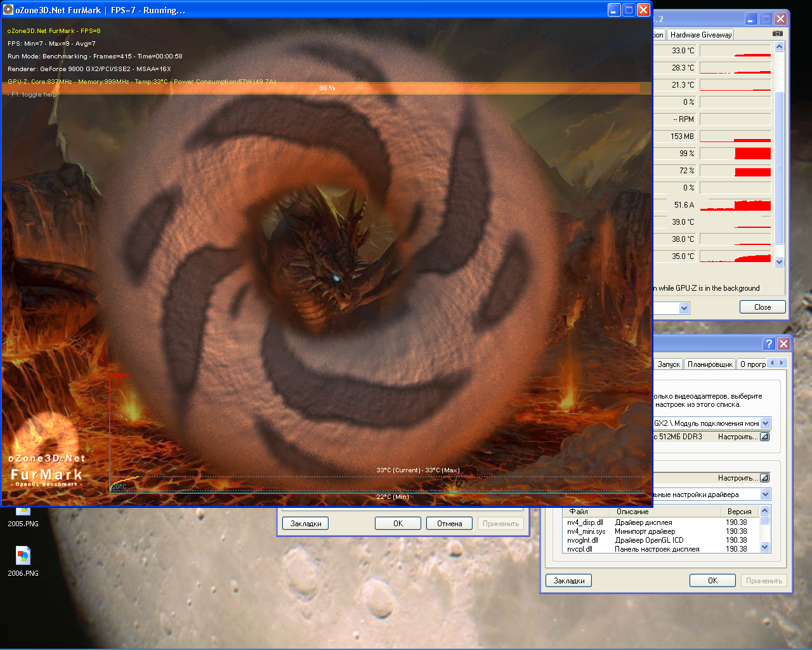This screenshot has height=650, width=812.
Task: Open the GPU selection dropdown beside Close
Action: click(683, 308)
